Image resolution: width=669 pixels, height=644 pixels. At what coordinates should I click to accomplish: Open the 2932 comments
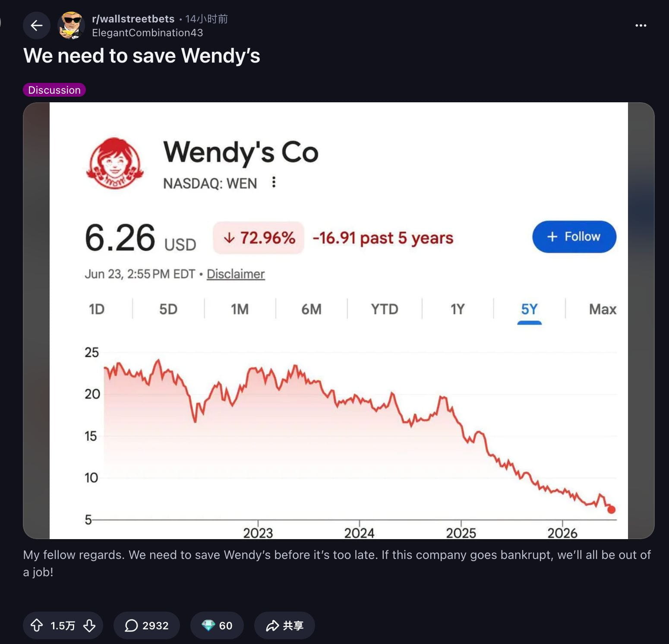tap(147, 625)
